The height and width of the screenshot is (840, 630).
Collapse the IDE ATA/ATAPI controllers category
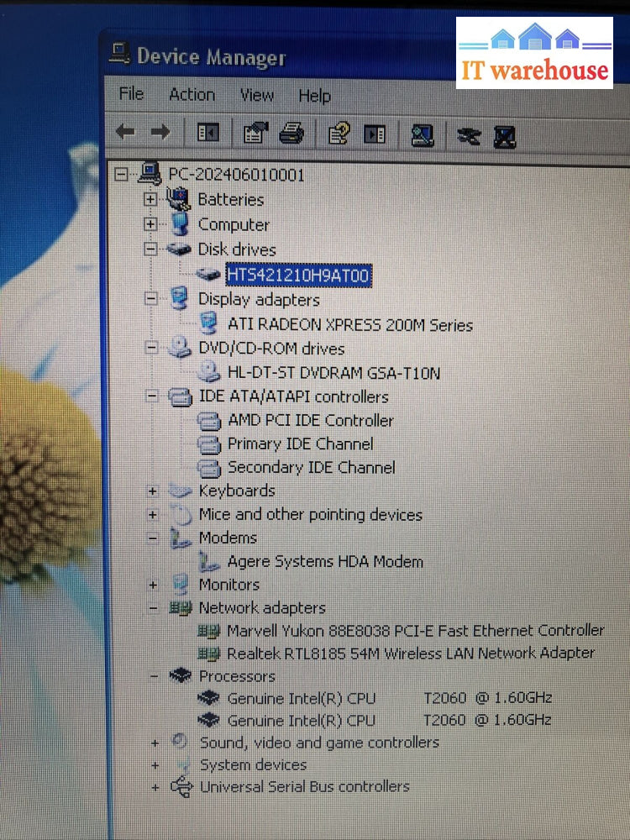153,396
